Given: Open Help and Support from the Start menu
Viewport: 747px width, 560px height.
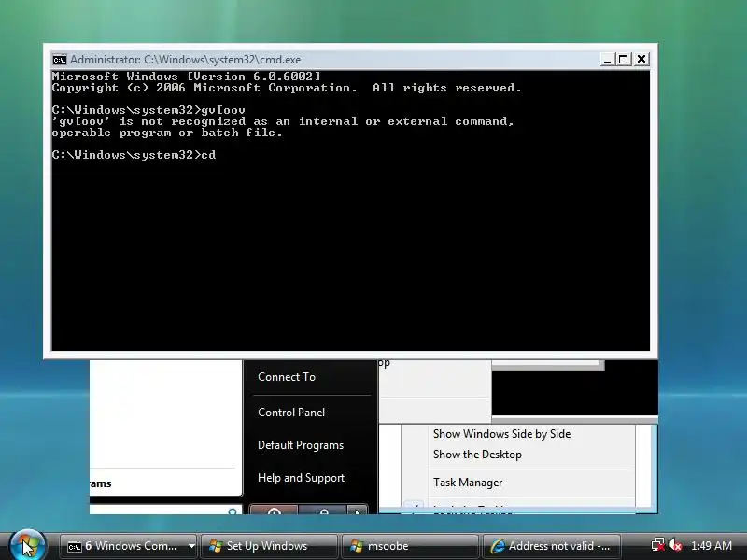Looking at the screenshot, I should point(301,478).
